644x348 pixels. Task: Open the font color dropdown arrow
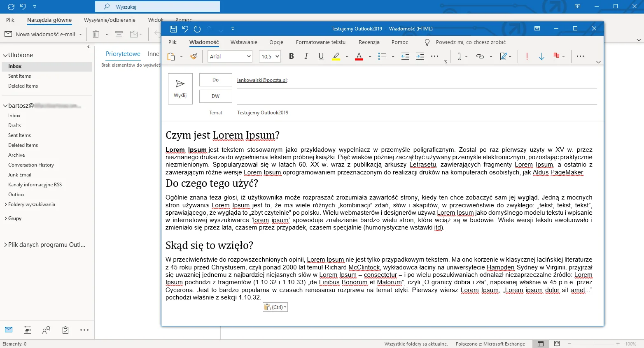pos(370,56)
